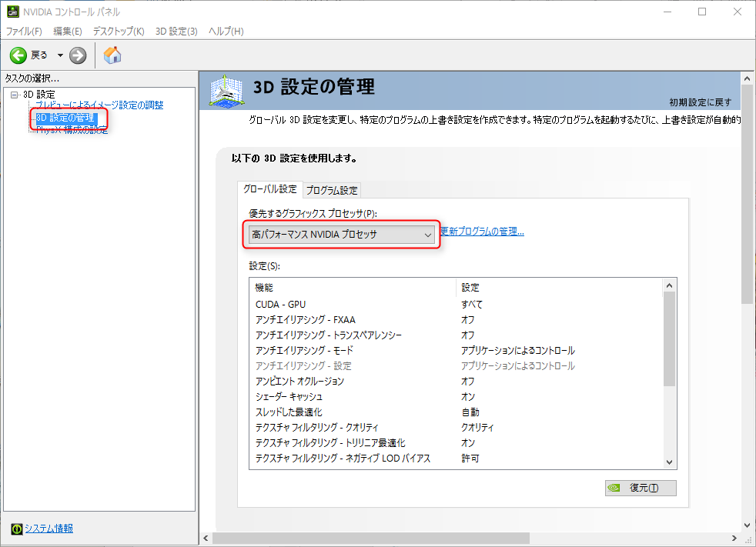Click the settings list scroll-down arrow
756x547 pixels.
click(669, 462)
